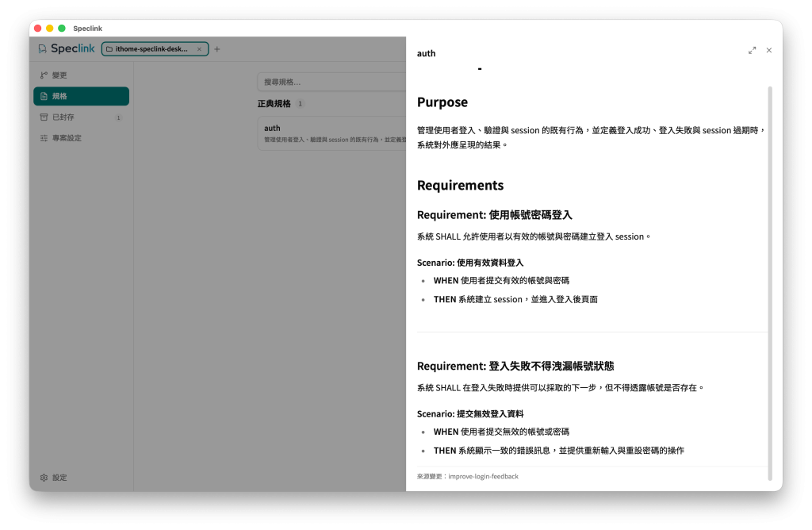Open source change improve-login-feedback link
The image size is (812, 530).
pyautogui.click(x=483, y=477)
